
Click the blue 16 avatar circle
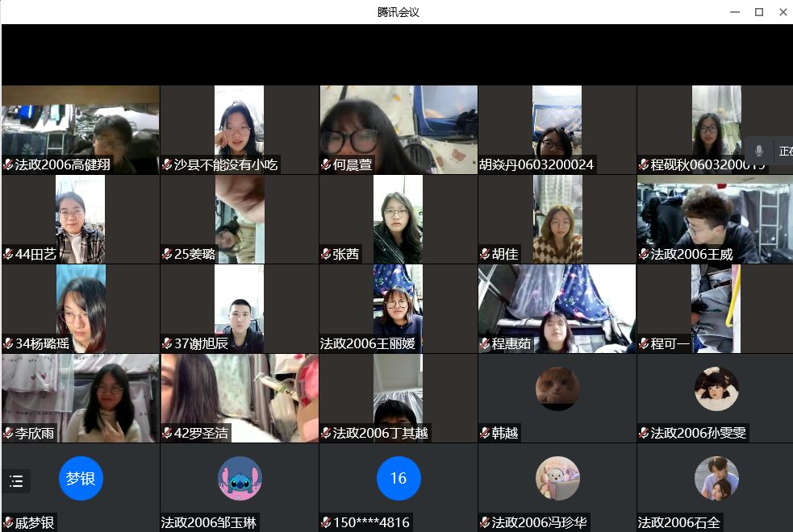click(399, 479)
